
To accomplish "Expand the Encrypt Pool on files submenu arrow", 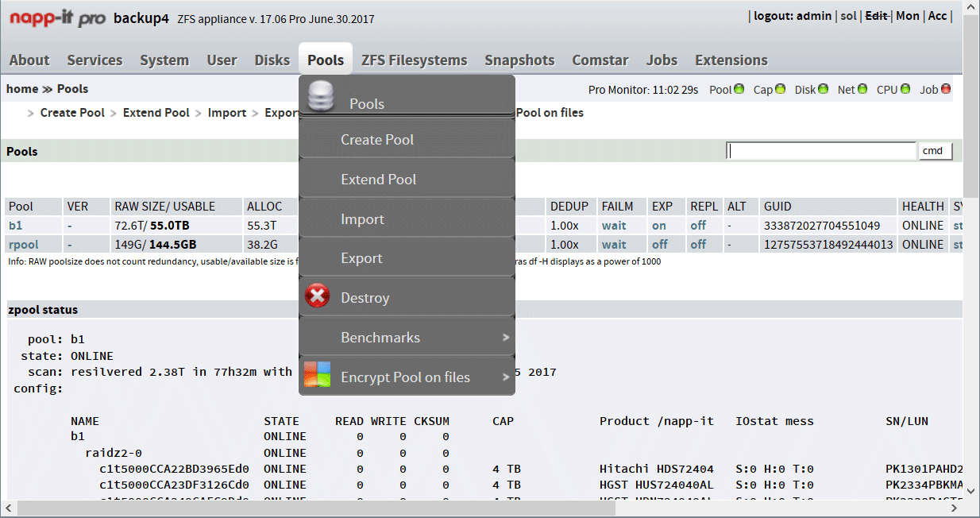I will pyautogui.click(x=506, y=377).
